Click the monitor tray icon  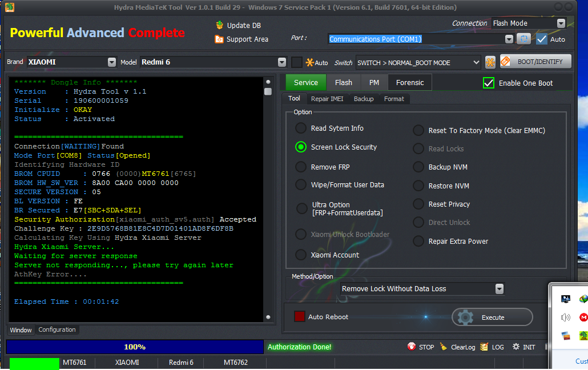pos(566,299)
